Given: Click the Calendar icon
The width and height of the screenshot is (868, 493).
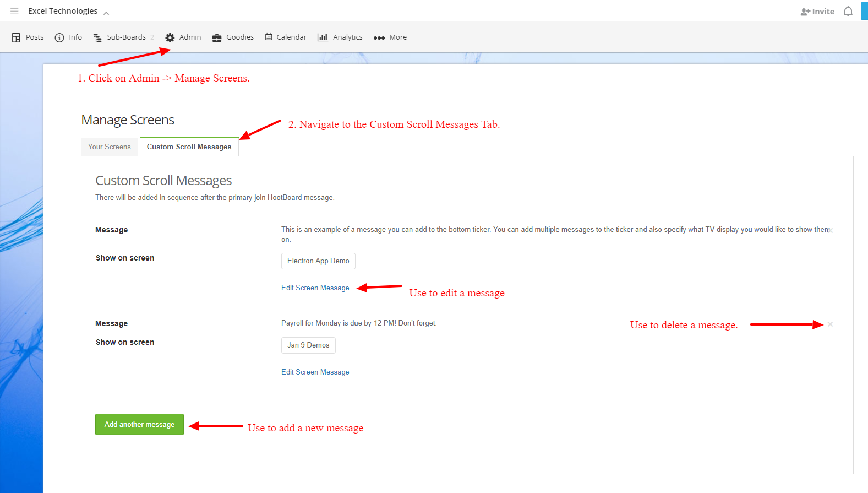Looking at the screenshot, I should pos(269,37).
